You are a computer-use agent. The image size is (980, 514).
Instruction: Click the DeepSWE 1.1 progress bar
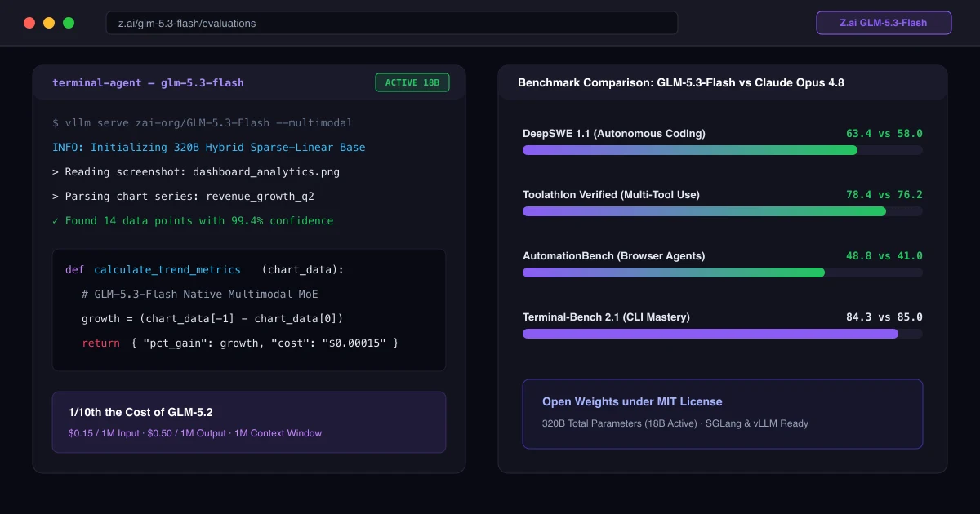click(723, 150)
